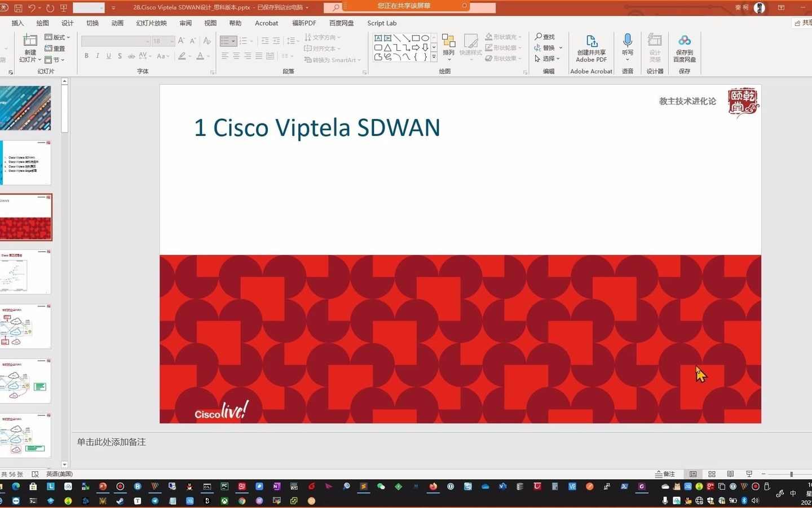Click the zoom slider handle in status bar
The height and width of the screenshot is (508, 812).
click(791, 474)
